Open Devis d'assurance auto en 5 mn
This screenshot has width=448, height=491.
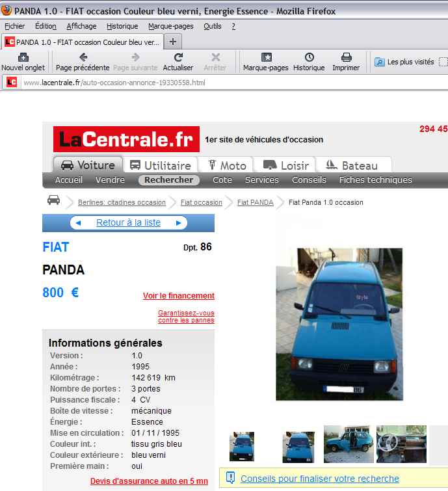tap(149, 481)
